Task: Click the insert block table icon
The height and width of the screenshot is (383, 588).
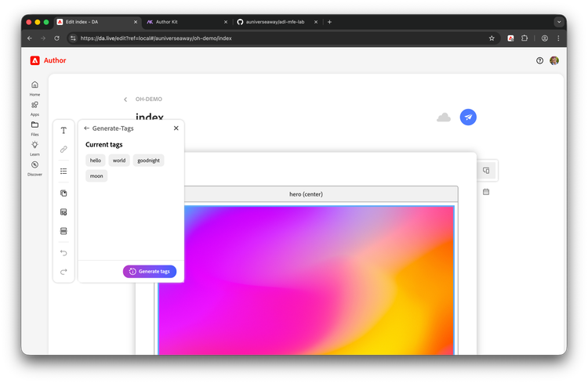Action: click(x=64, y=212)
